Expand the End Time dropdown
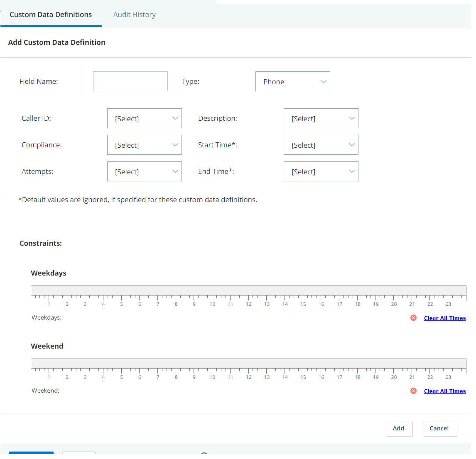The image size is (476, 459). point(321,171)
